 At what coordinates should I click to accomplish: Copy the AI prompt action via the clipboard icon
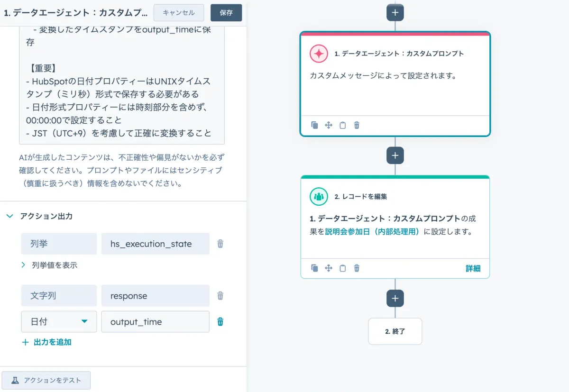click(342, 125)
